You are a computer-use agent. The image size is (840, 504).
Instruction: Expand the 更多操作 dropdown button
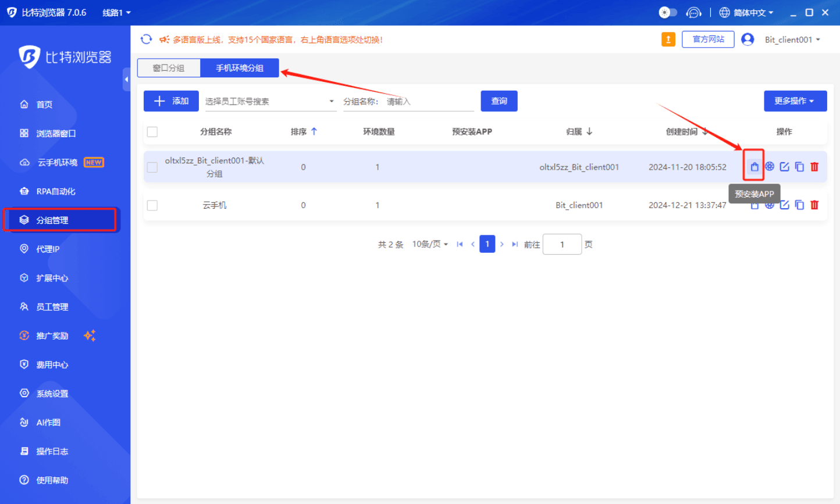click(795, 101)
